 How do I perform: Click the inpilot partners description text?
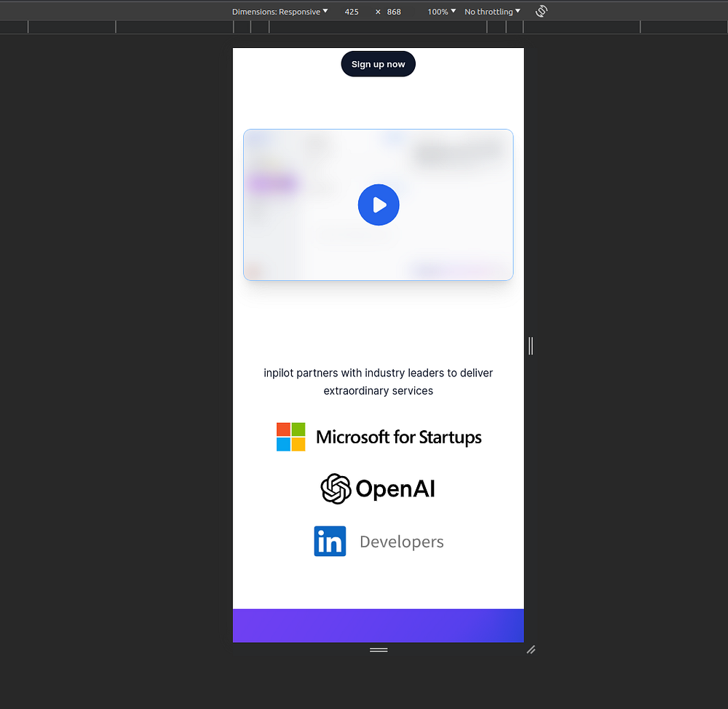tap(378, 381)
